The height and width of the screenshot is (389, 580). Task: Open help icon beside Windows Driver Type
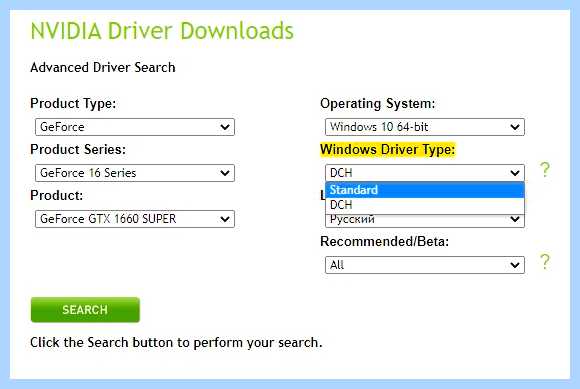pyautogui.click(x=544, y=170)
